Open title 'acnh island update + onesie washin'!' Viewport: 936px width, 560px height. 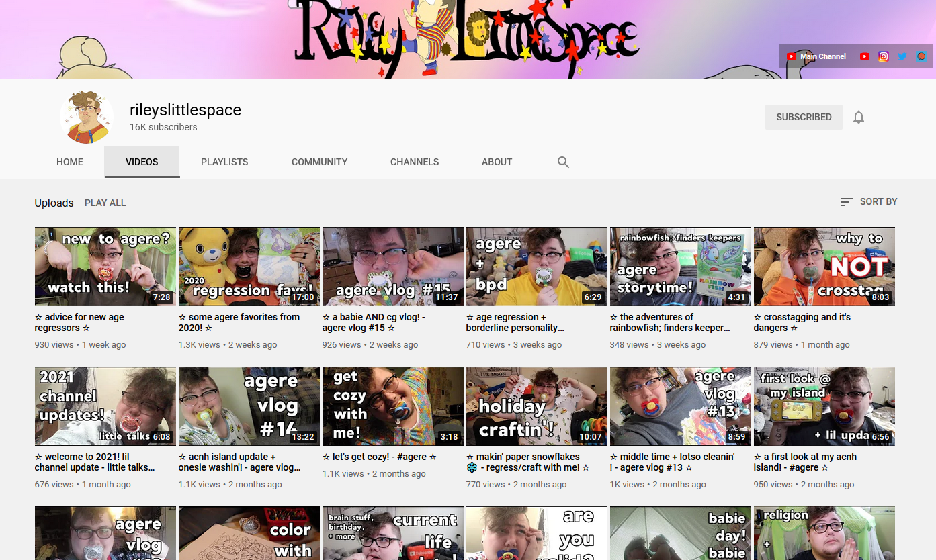pyautogui.click(x=239, y=462)
